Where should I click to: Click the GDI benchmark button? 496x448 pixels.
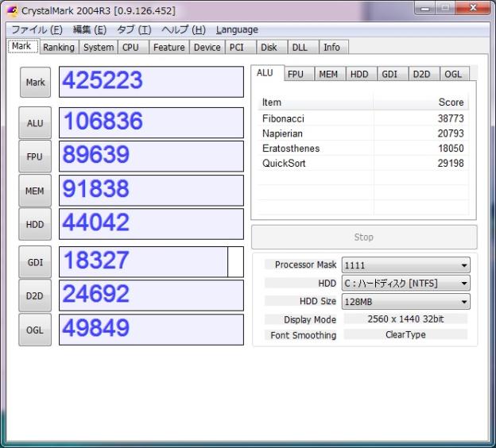[35, 261]
